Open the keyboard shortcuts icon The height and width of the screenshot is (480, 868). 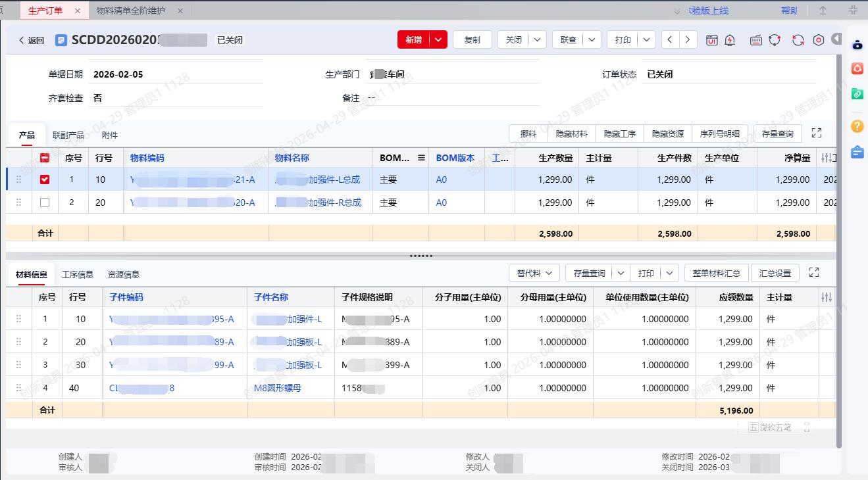tap(756, 40)
